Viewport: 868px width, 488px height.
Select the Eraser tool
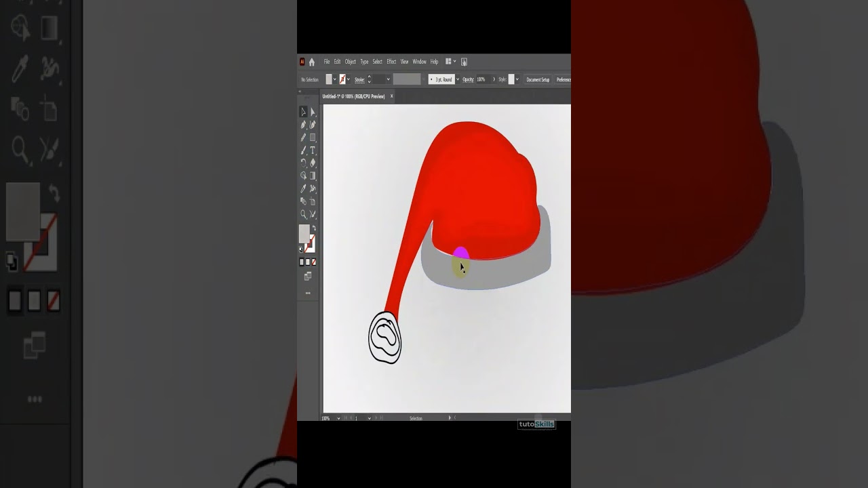[x=313, y=163]
